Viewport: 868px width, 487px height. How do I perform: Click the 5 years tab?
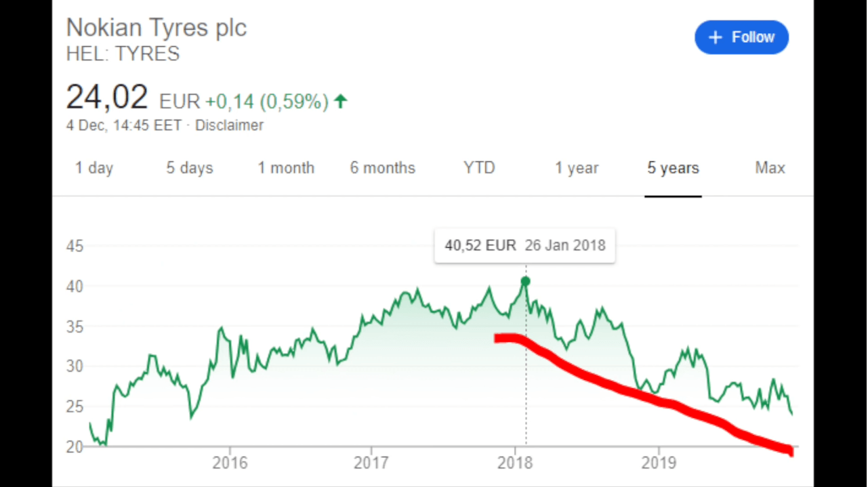(673, 168)
